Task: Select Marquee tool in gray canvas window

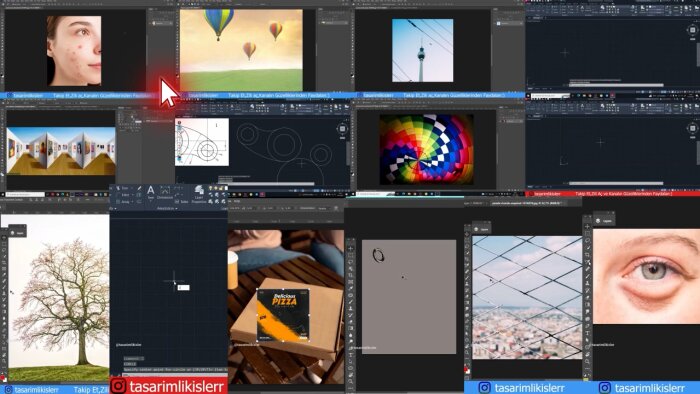Action: [350, 256]
